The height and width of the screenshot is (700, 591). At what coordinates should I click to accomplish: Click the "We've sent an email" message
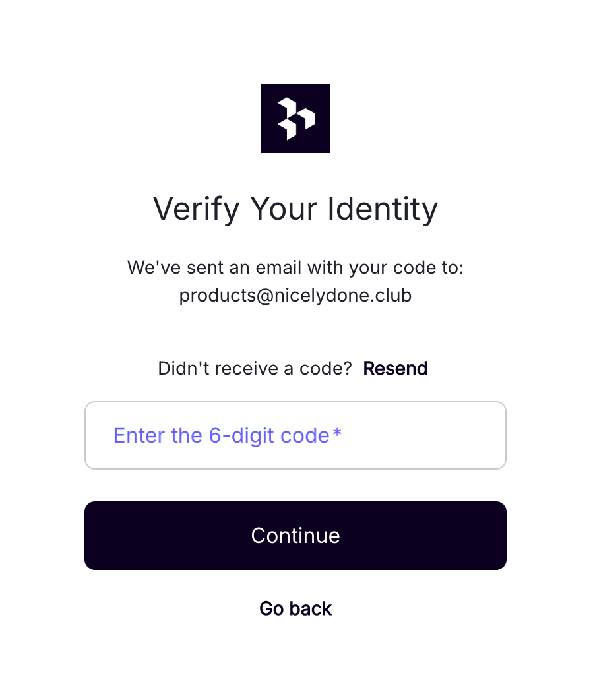295,268
